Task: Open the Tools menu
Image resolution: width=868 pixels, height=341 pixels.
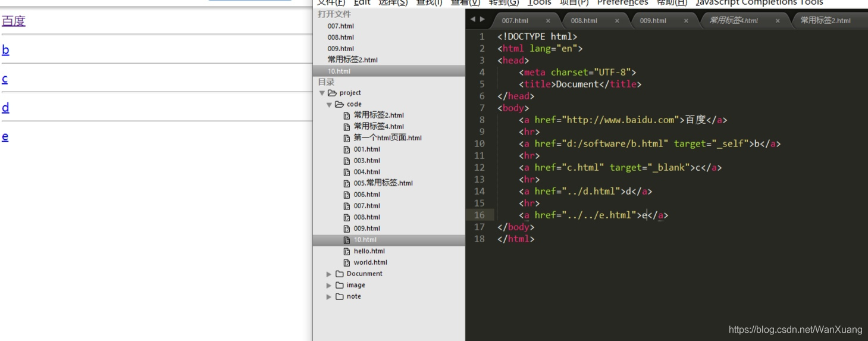Action: pyautogui.click(x=539, y=3)
